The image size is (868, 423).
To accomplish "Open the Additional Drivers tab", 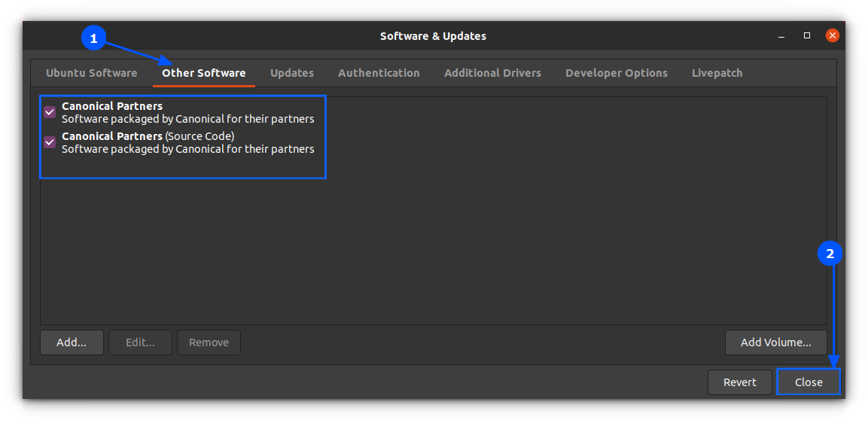I will 492,73.
